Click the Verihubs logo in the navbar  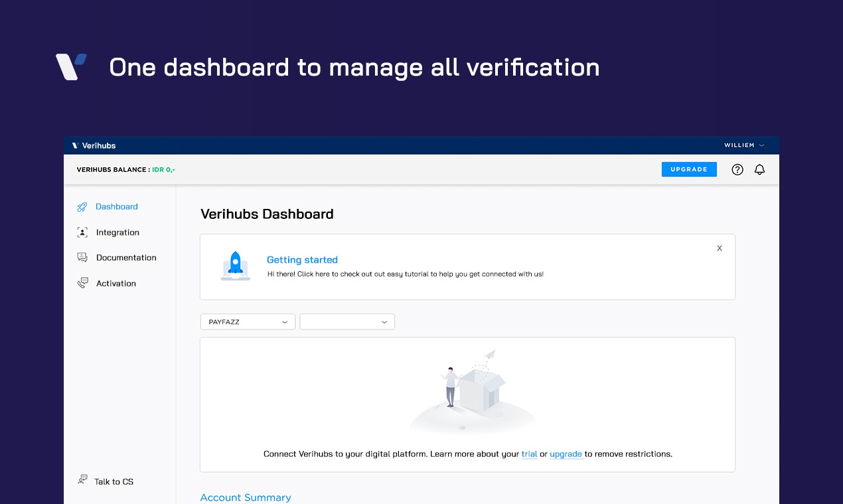tap(93, 145)
